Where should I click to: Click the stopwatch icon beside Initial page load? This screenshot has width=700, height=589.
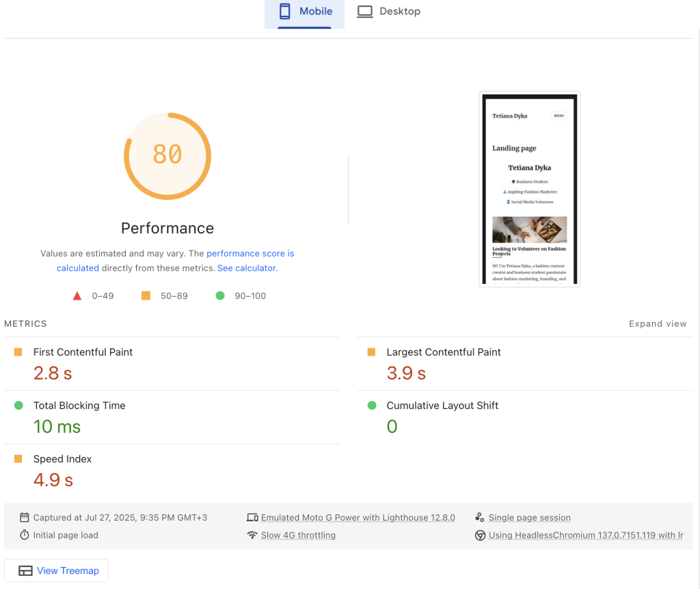[x=25, y=536]
